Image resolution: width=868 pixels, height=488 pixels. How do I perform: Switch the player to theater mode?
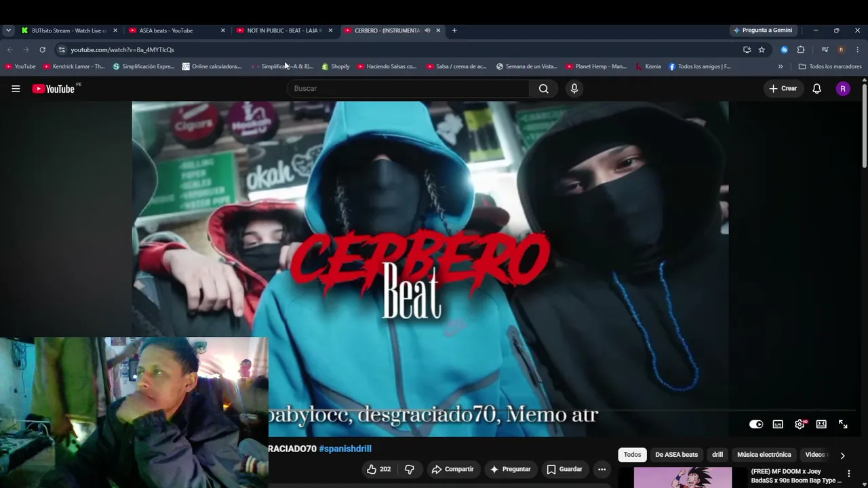[x=821, y=424]
